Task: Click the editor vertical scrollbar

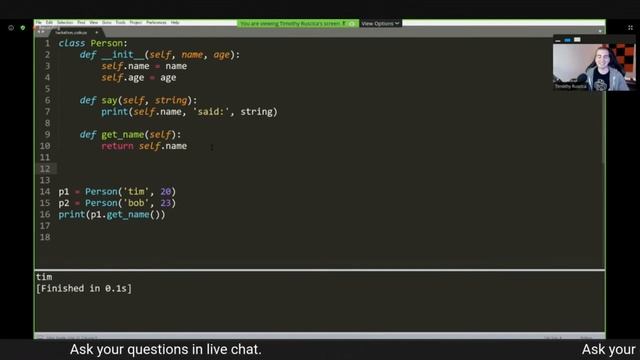Action: coord(603,100)
